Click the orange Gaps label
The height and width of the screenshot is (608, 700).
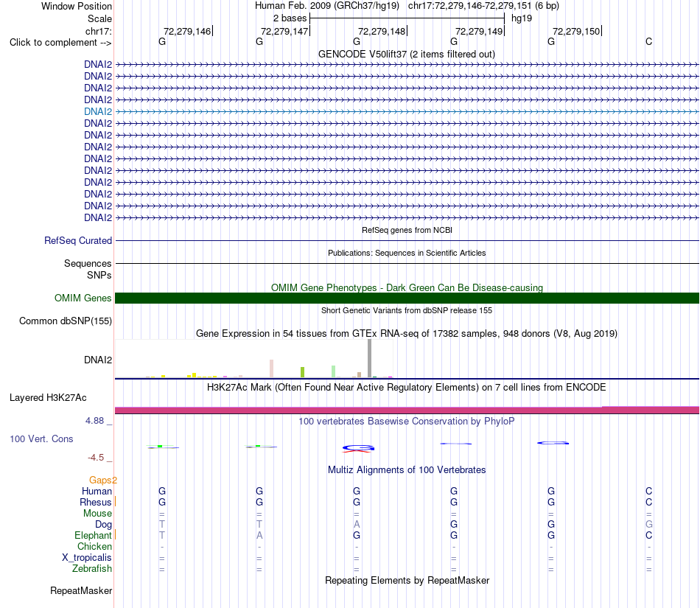click(102, 481)
